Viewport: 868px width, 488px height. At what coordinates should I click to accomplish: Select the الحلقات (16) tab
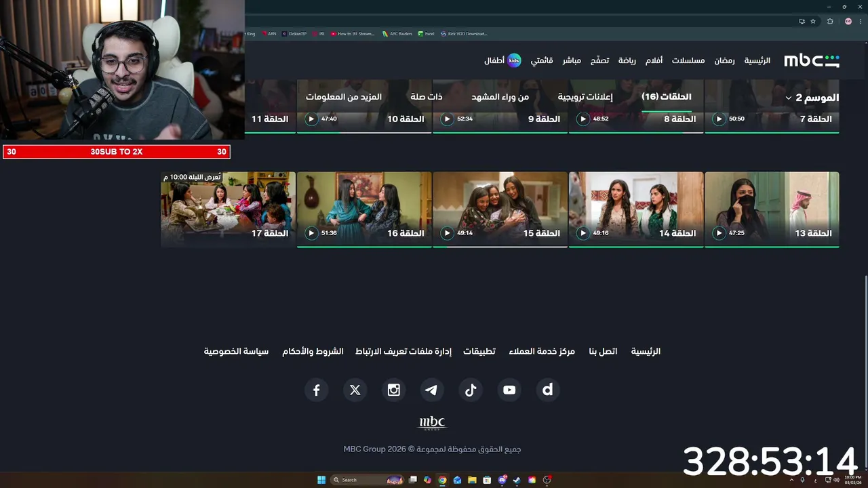667,97
